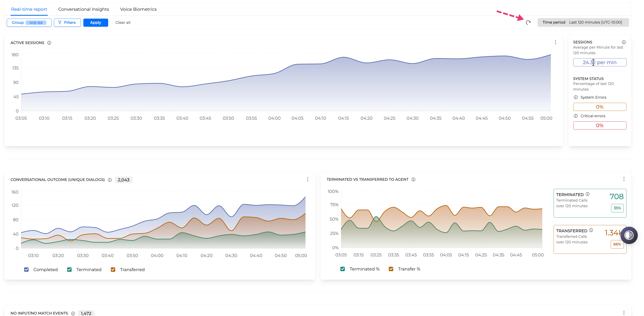
Task: Click info icon next to Critical errors
Action: 576,116
